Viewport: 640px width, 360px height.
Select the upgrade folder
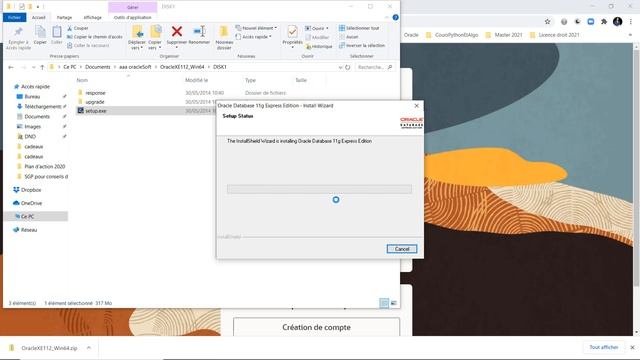95,102
